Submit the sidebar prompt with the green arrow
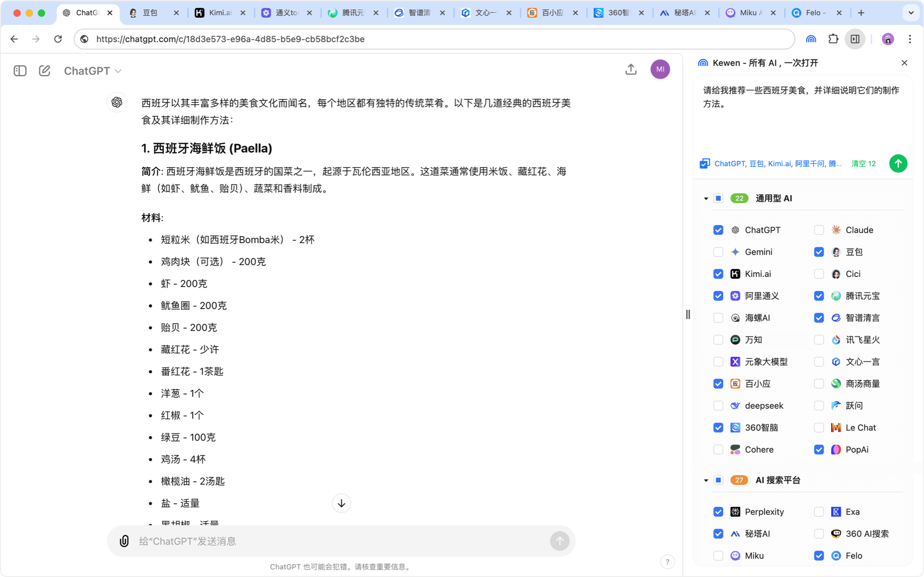924x577 pixels. tap(898, 163)
